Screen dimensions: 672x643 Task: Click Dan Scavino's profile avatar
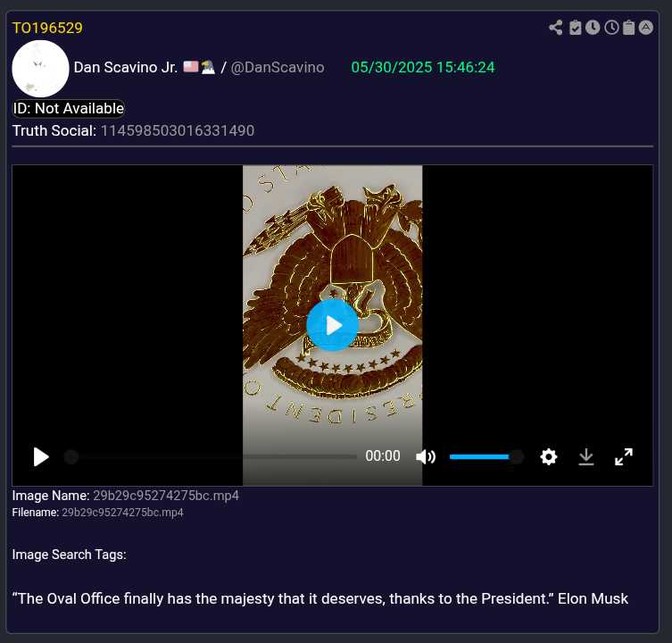coord(41,68)
